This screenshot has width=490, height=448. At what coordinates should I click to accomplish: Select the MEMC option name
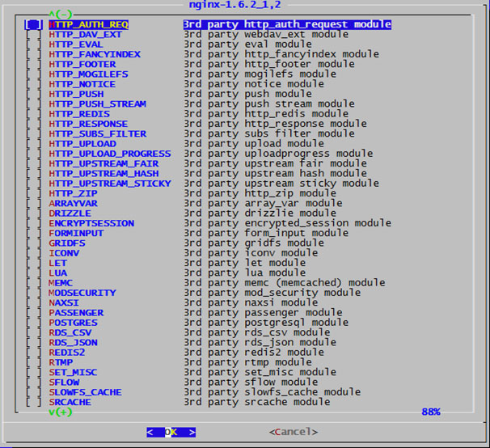click(x=61, y=283)
